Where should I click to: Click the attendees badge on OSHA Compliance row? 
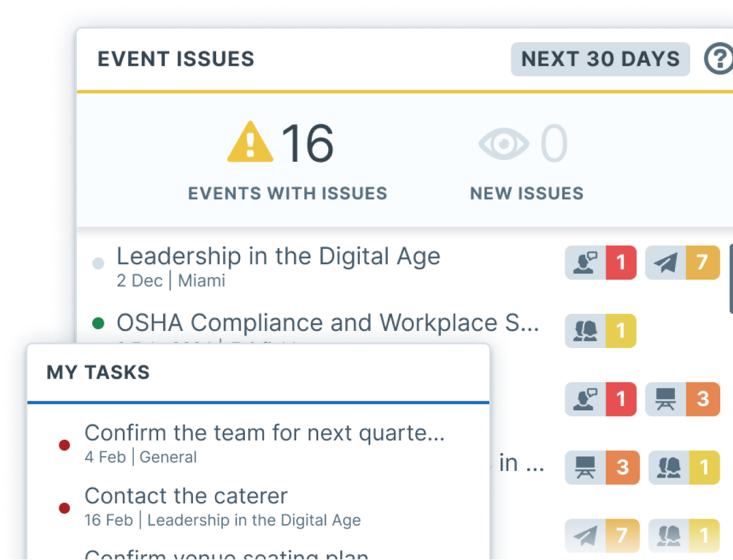tap(600, 331)
